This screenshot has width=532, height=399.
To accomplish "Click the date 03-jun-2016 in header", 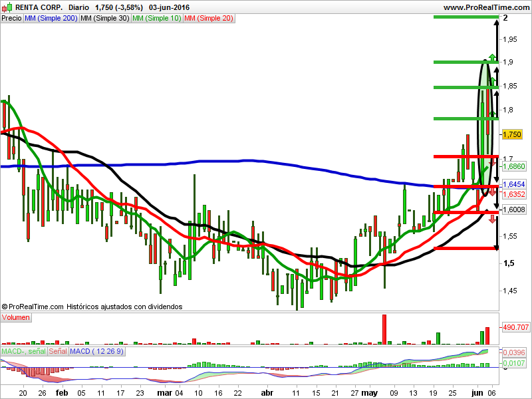I will (170, 7).
